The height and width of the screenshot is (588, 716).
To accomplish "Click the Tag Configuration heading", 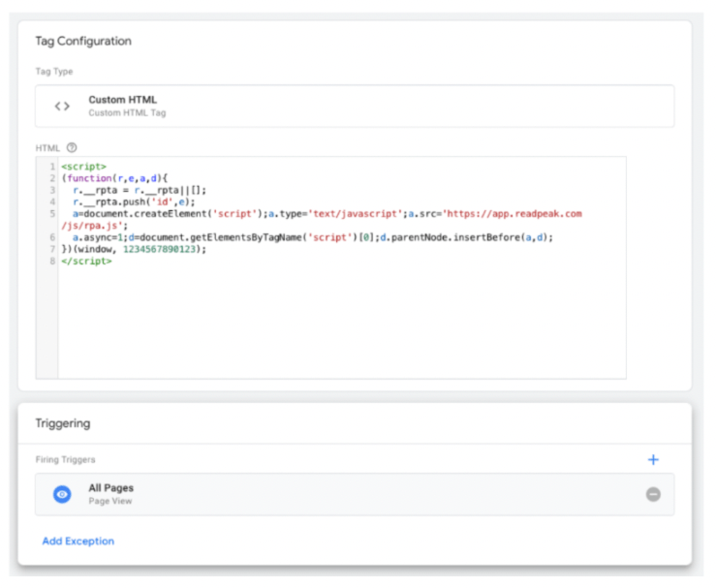I will point(83,41).
